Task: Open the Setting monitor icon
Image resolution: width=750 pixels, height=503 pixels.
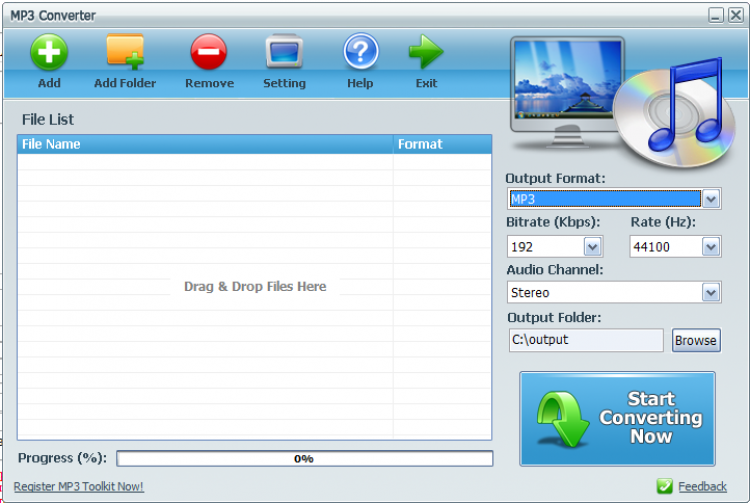Action: 284,51
